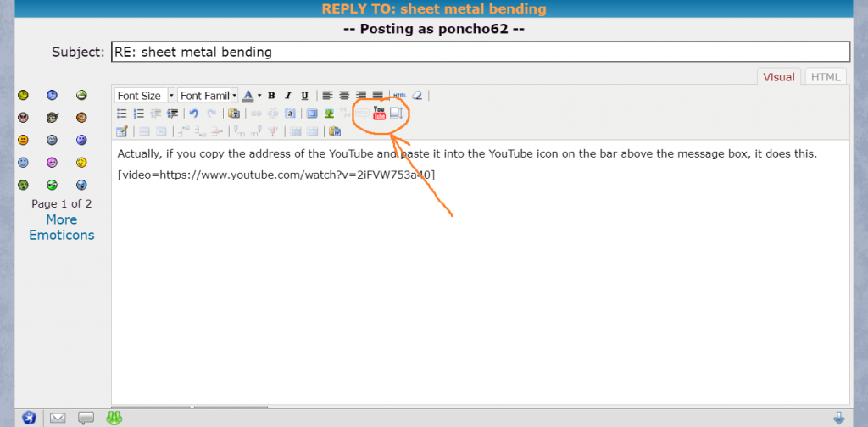Image resolution: width=868 pixels, height=427 pixels.
Task: Insert a bulleted unordered list
Action: coord(122,114)
